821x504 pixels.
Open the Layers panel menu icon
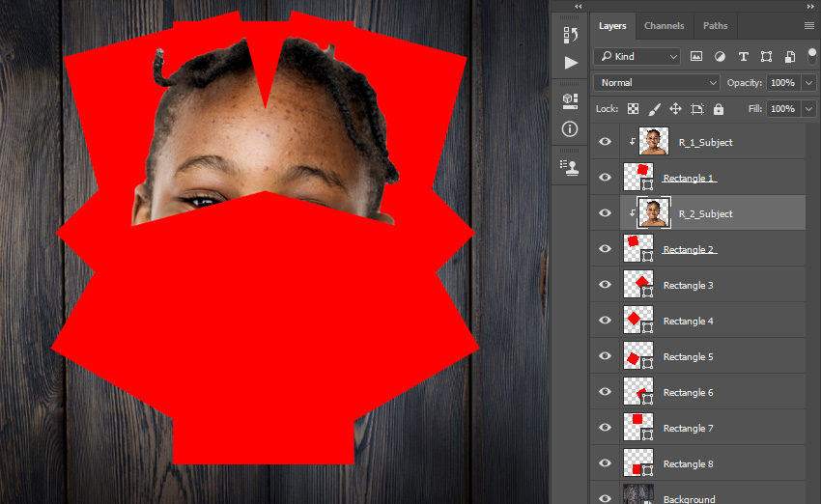pyautogui.click(x=809, y=26)
